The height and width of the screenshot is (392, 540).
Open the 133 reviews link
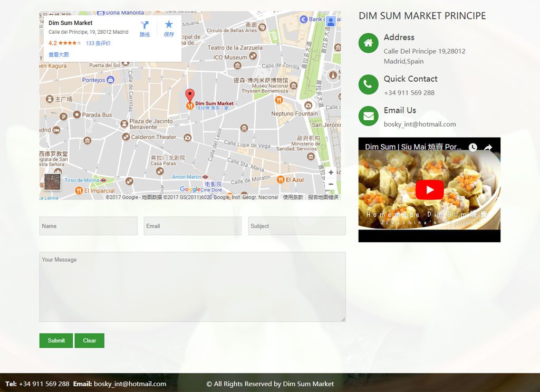[x=98, y=43]
